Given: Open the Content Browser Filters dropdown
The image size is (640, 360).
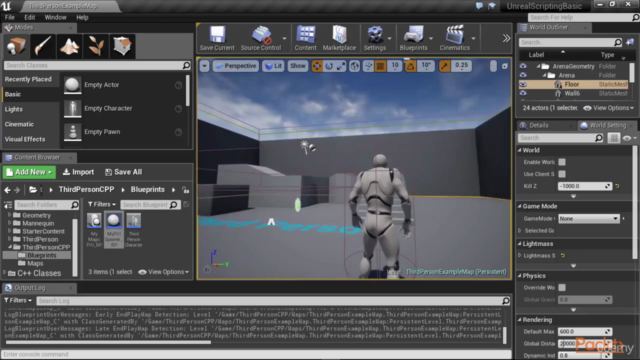Looking at the screenshot, I should tap(102, 204).
